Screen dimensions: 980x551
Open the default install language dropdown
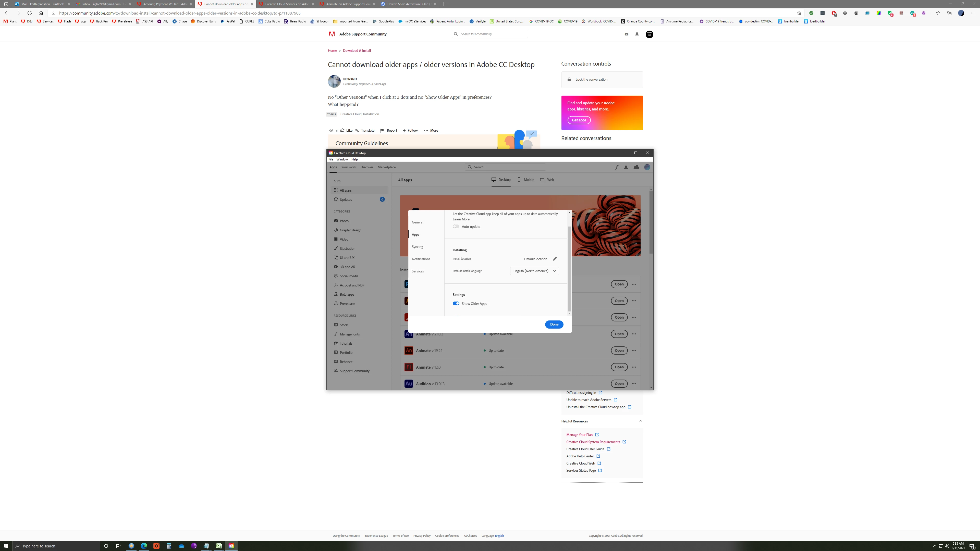534,271
